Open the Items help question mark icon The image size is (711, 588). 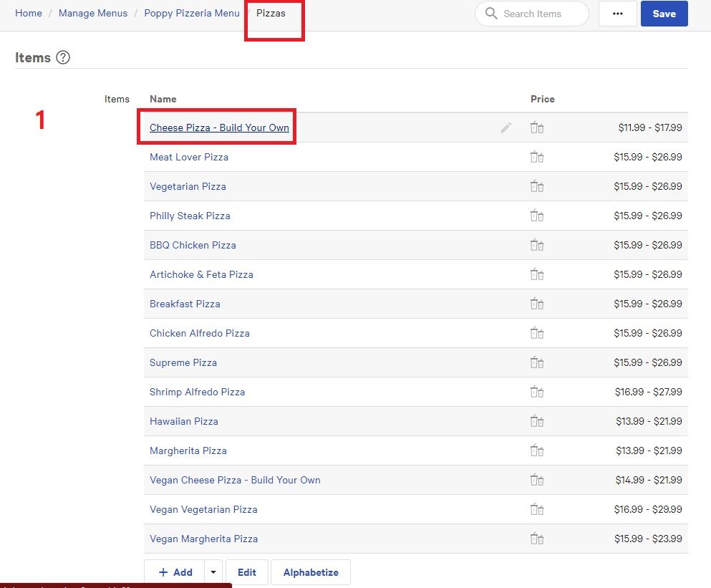[x=63, y=58]
